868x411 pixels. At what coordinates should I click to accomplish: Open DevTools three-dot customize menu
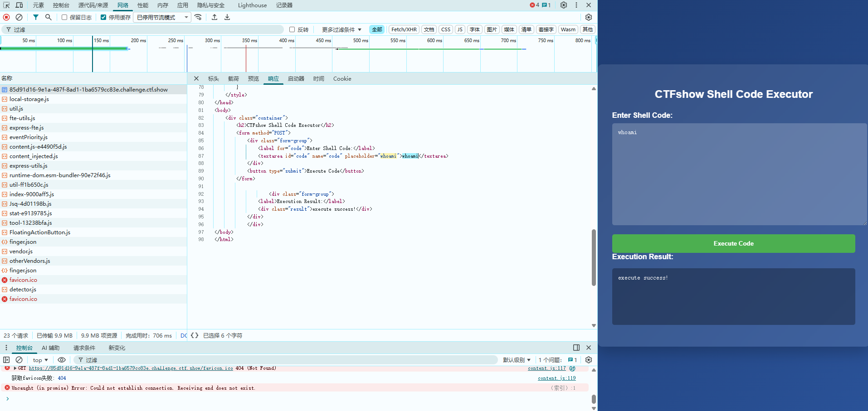(576, 5)
